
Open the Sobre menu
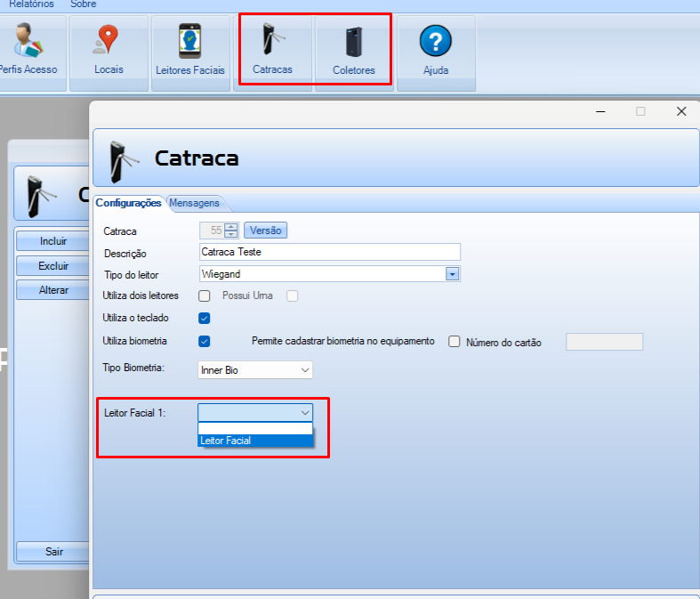(84, 4)
